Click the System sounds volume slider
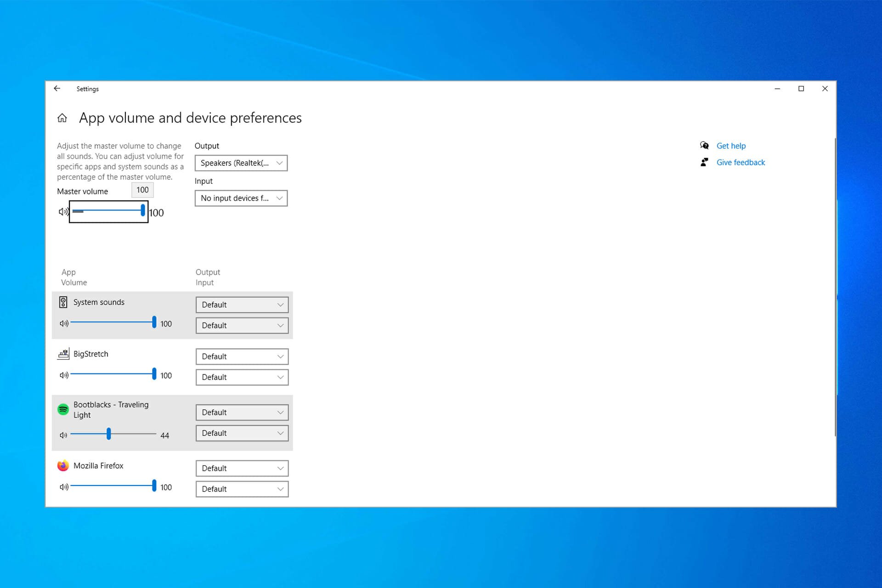The width and height of the screenshot is (882, 588). pos(113,322)
